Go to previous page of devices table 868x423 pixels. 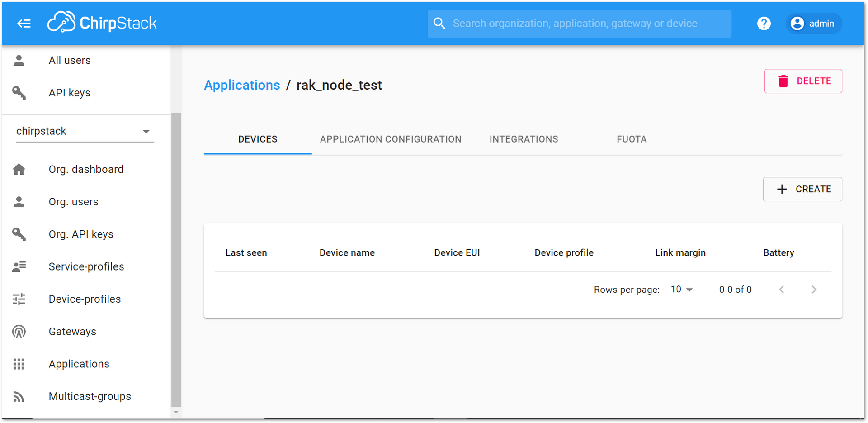click(781, 290)
